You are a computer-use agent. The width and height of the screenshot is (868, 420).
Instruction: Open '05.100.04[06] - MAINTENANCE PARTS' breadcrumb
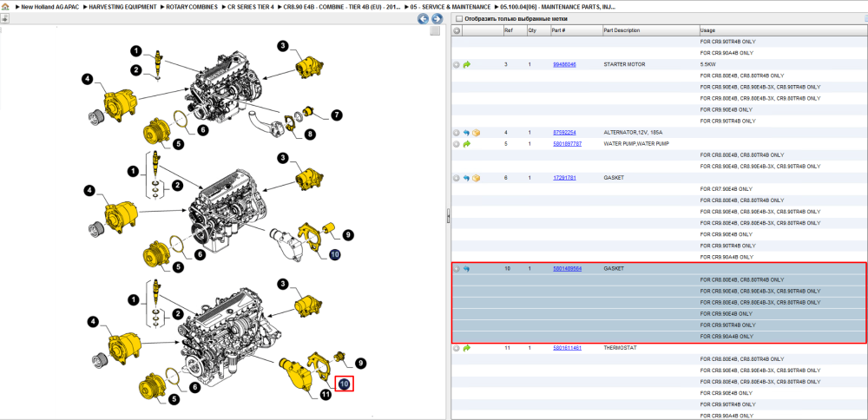pos(556,7)
